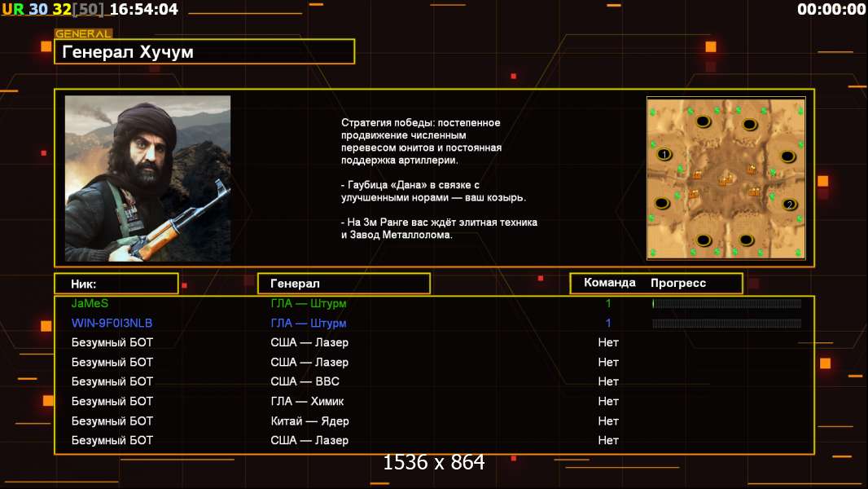Click team number 1 in WIN-9F0I3NLB row
This screenshot has height=489, width=868.
[x=607, y=323]
